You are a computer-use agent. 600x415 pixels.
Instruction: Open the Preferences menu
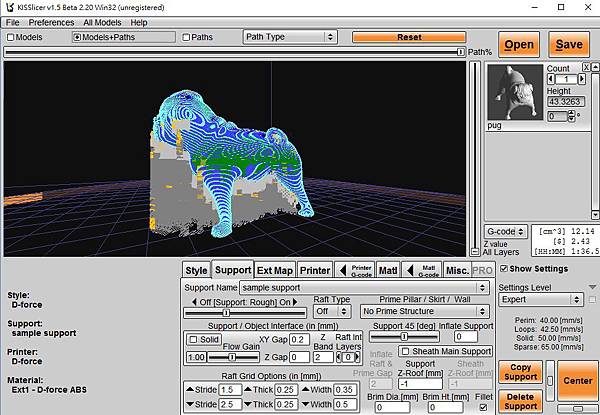click(51, 21)
